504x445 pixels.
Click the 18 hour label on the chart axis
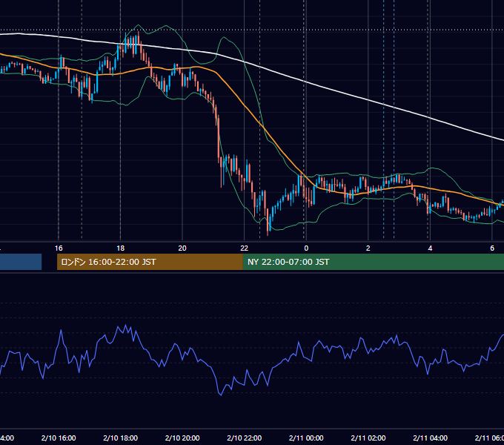[121, 248]
